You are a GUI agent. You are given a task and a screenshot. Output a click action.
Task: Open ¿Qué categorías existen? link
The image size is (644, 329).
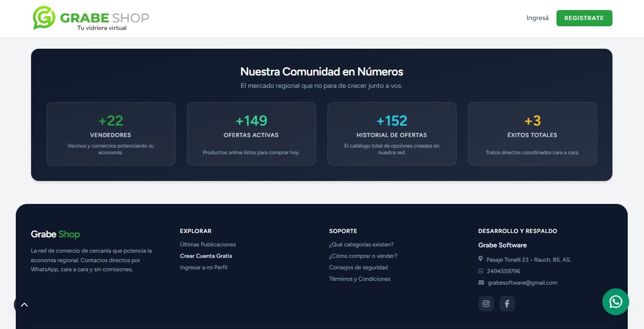click(x=361, y=244)
